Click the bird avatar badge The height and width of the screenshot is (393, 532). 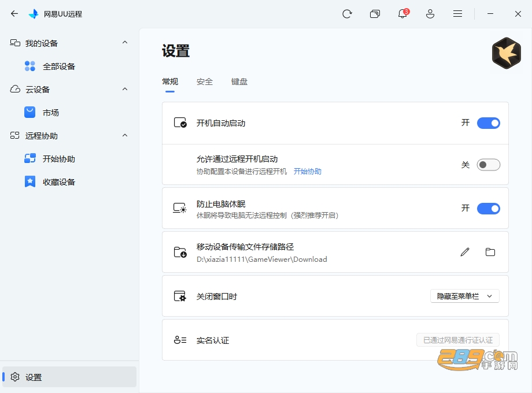pyautogui.click(x=506, y=53)
